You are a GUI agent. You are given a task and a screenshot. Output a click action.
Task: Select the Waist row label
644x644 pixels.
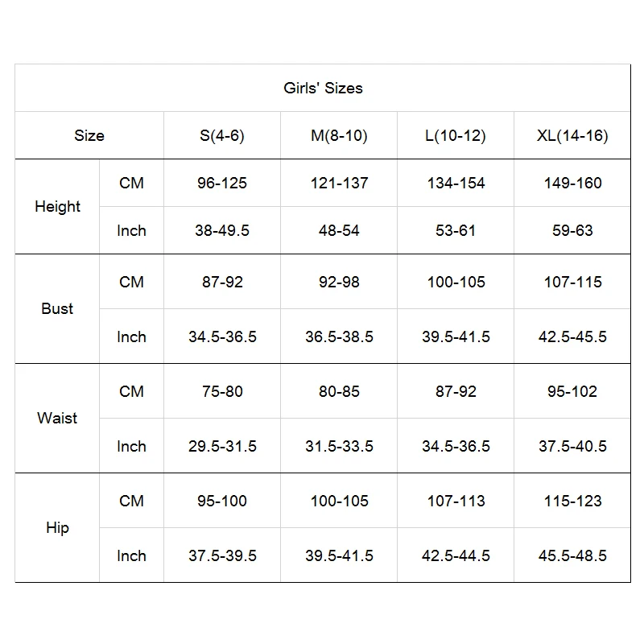(57, 418)
